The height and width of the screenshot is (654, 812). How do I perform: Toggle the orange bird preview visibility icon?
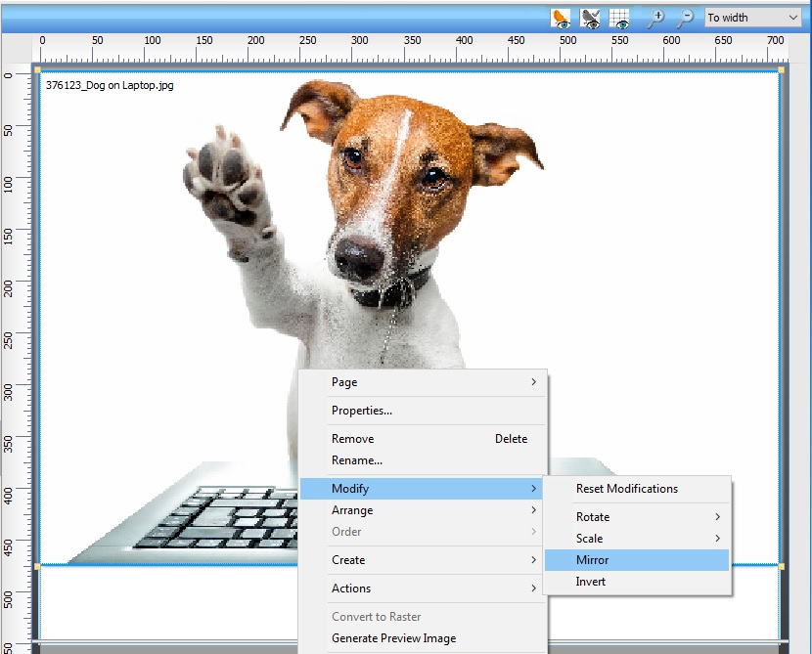(x=561, y=19)
